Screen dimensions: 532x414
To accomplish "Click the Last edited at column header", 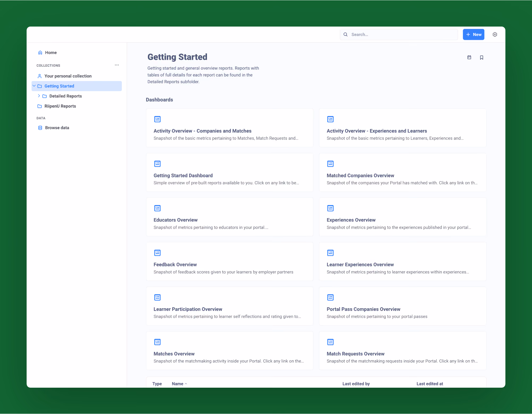I will click(x=430, y=384).
